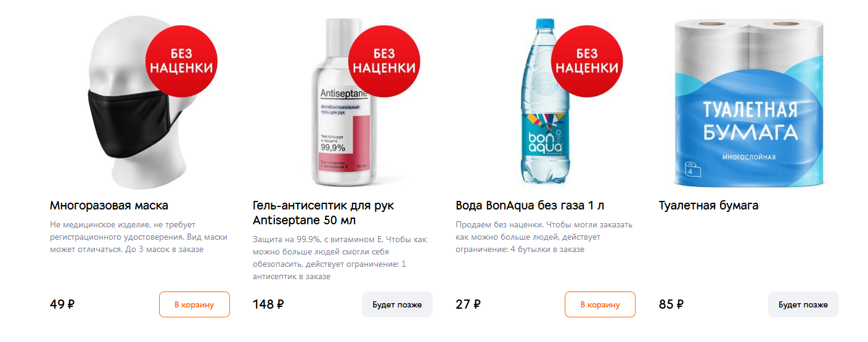Open 'Туалетная бумага' product title
868x342 pixels.
tap(708, 205)
